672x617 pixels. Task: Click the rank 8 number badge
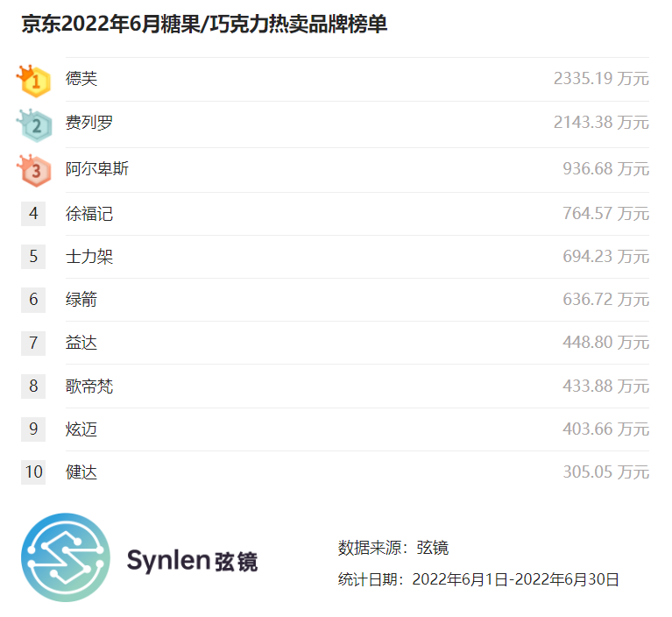pyautogui.click(x=33, y=387)
